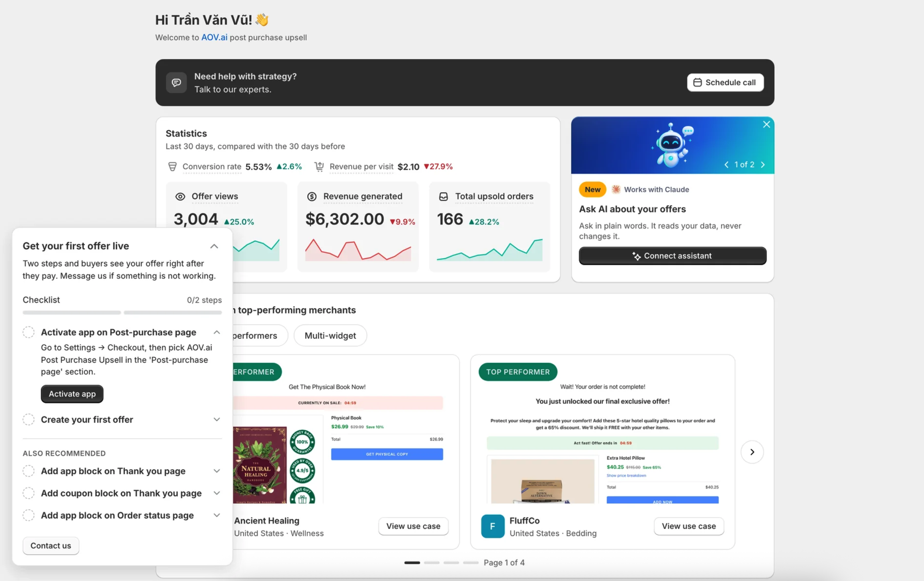Close the Ask AI promo card
The height and width of the screenshot is (581, 924).
pyautogui.click(x=766, y=124)
